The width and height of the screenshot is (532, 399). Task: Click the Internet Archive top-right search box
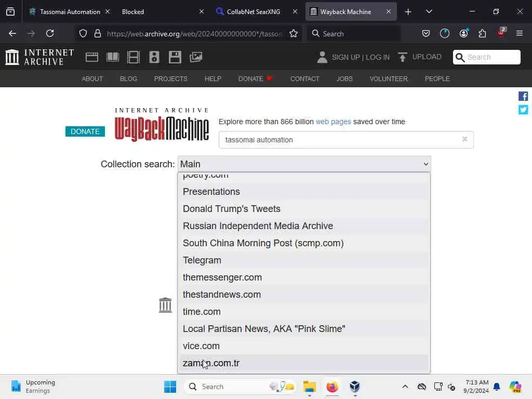pos(486,57)
